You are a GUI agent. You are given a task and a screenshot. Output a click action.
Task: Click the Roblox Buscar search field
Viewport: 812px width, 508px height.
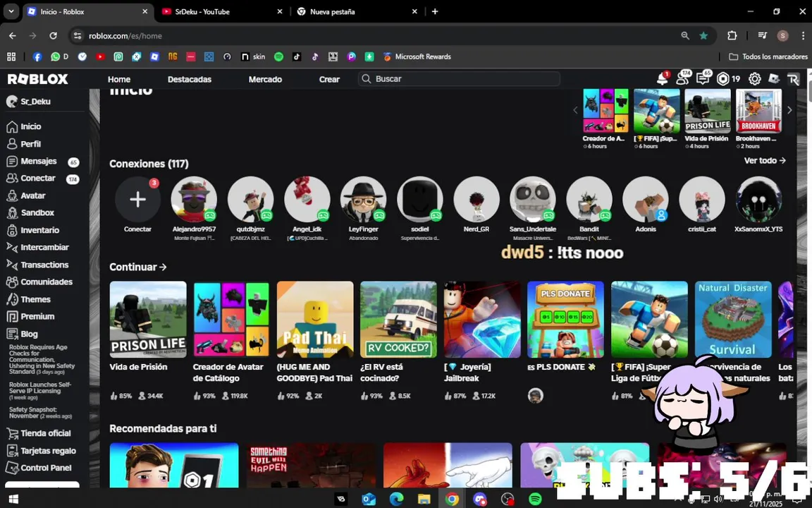click(x=459, y=79)
